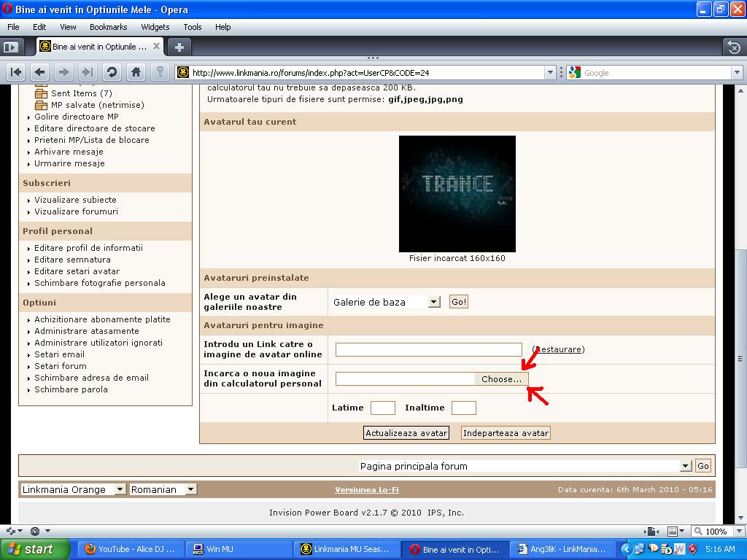Click the Windows Start button
The image size is (747, 560).
click(x=34, y=549)
